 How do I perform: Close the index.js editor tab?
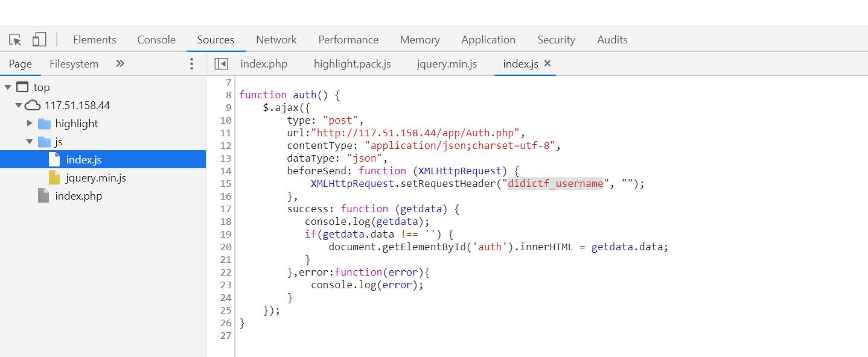tap(547, 63)
